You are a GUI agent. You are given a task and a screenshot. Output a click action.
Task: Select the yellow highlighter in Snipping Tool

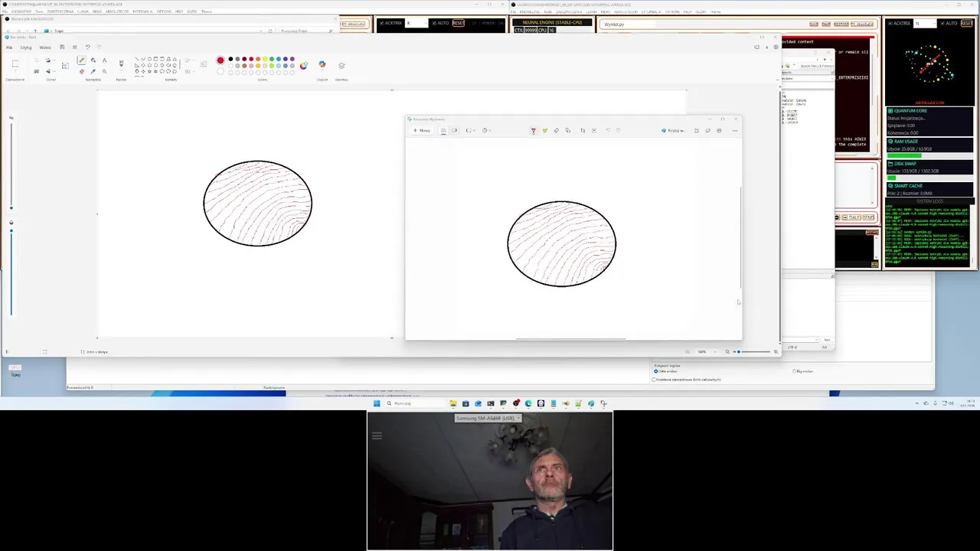pos(545,131)
